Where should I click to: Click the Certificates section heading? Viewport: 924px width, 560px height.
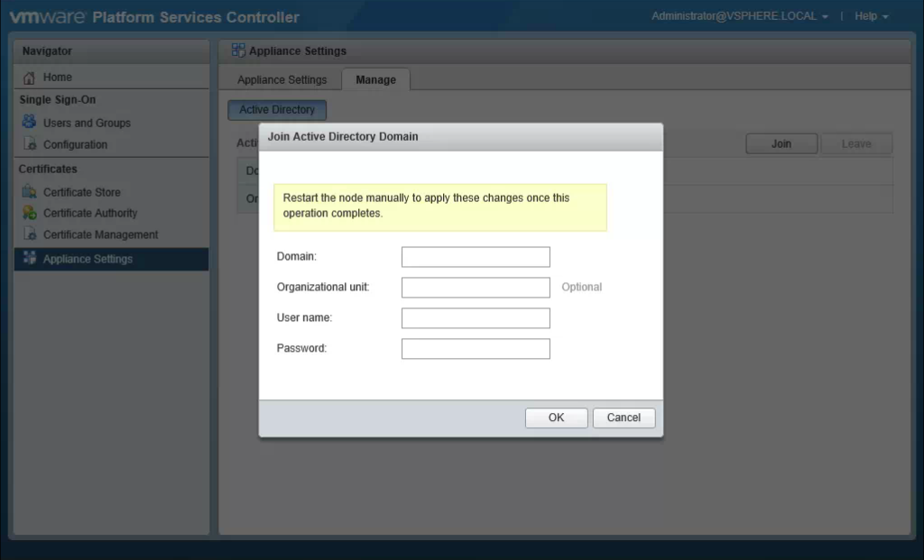[x=48, y=169]
